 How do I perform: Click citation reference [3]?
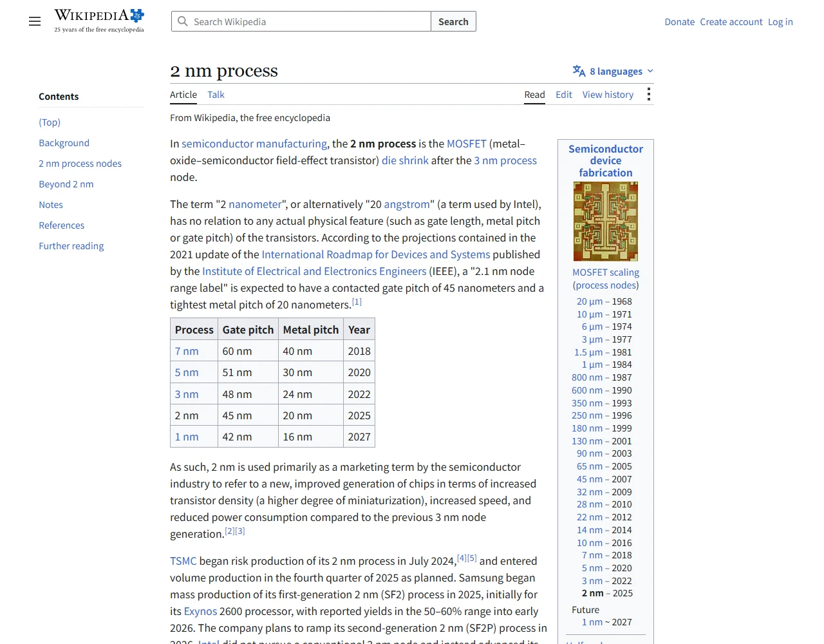coord(240,531)
